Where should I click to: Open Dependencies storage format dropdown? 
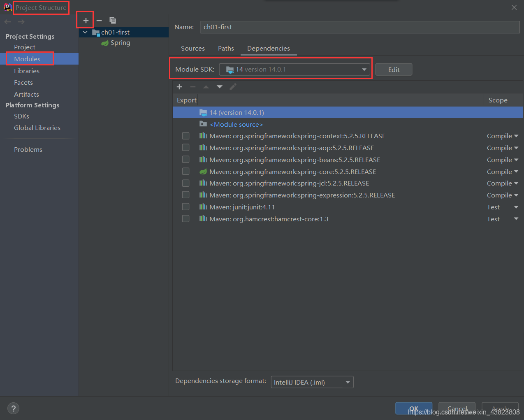312,382
